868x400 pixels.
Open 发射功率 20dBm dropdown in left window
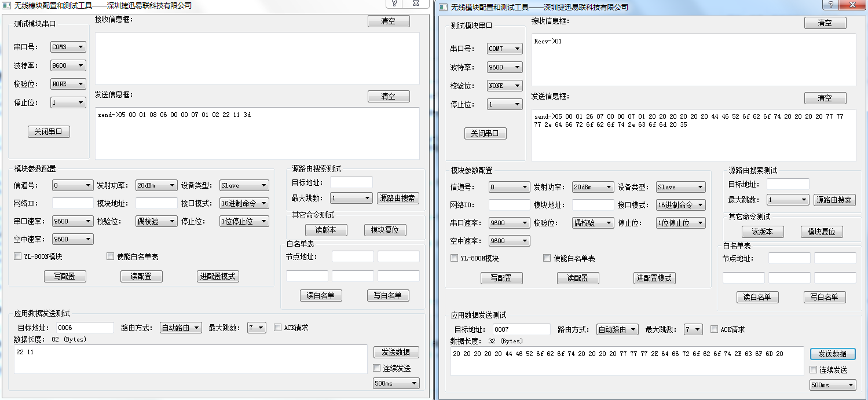click(x=156, y=185)
